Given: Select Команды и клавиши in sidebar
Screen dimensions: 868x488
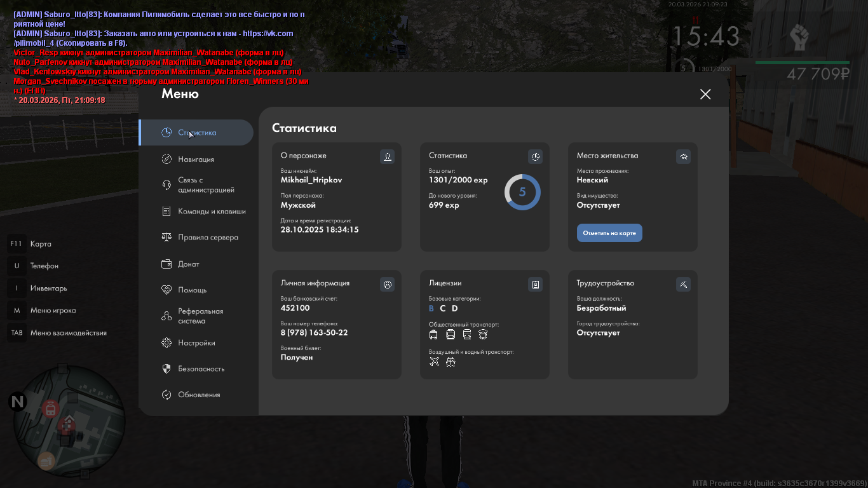Looking at the screenshot, I should coord(211,212).
